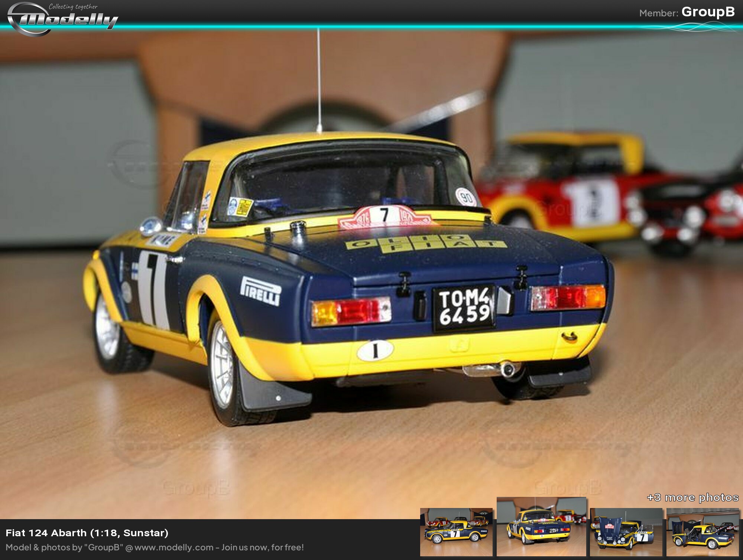Screen dimensions: 743x560
Task: Click the Olio Fiat decal on the trunk lid
Action: tap(425, 243)
